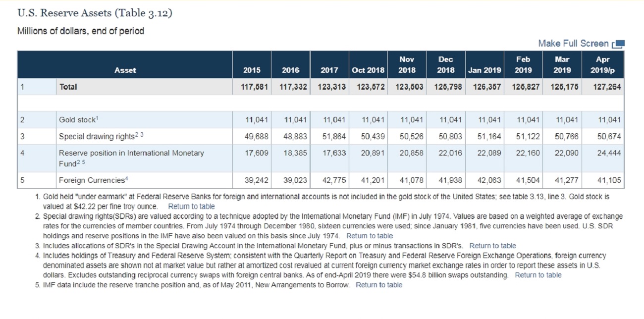Click the Total row label

coord(68,87)
